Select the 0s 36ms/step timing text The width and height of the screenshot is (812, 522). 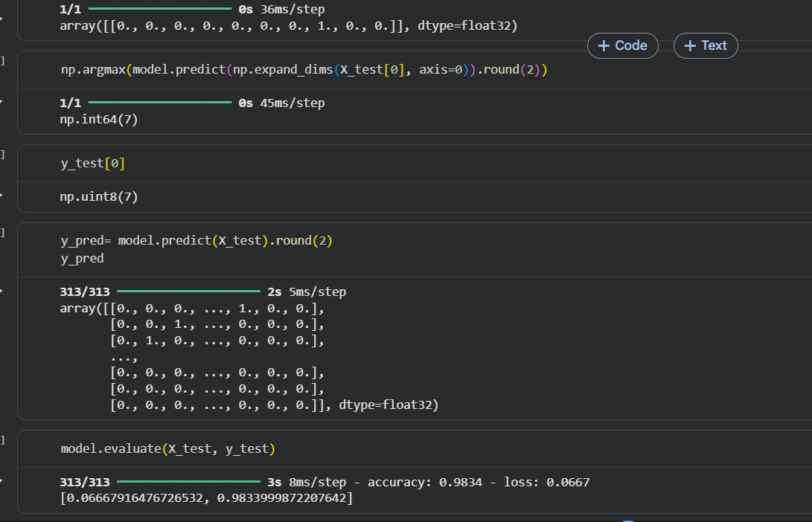click(282, 10)
